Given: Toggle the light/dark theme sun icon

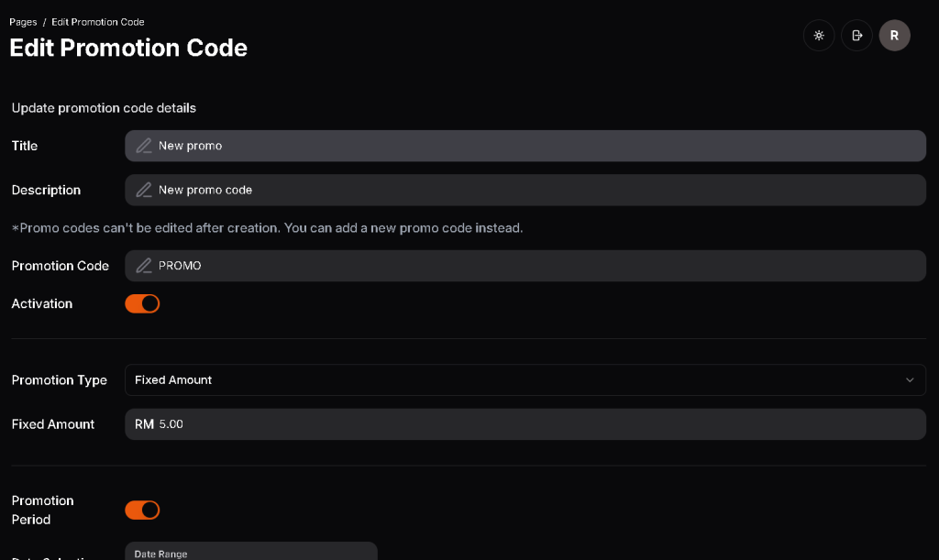Looking at the screenshot, I should point(819,36).
